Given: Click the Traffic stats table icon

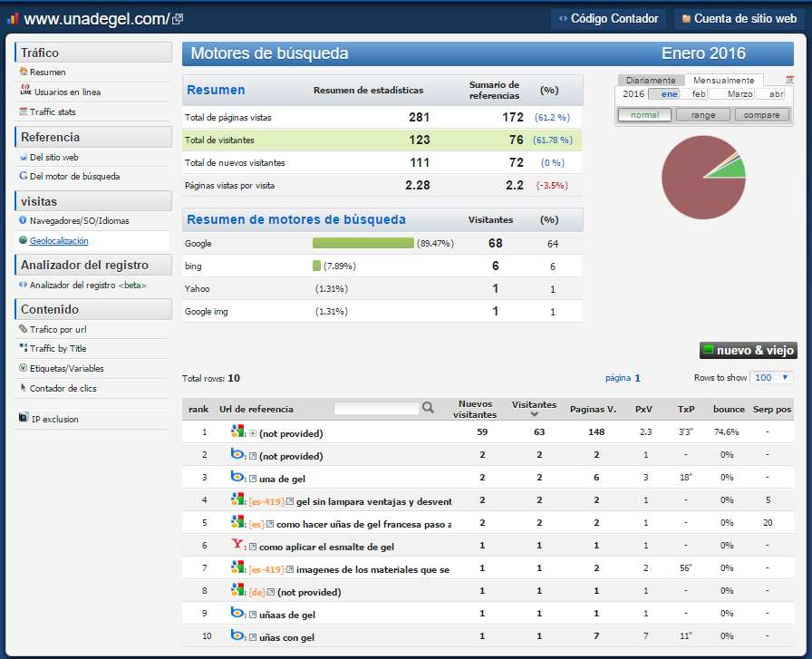Looking at the screenshot, I should (x=24, y=111).
